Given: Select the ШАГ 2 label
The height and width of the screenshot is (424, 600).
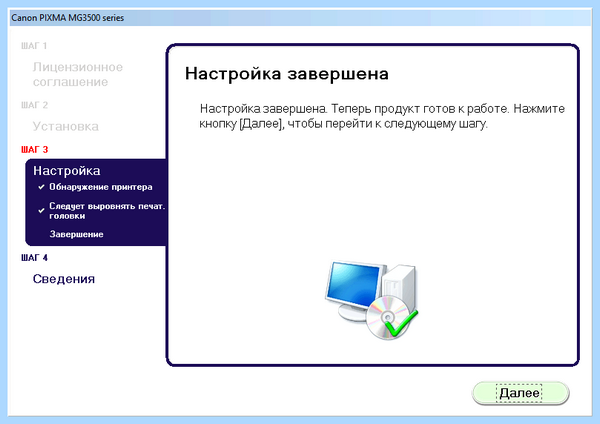Looking at the screenshot, I should pos(34,105).
